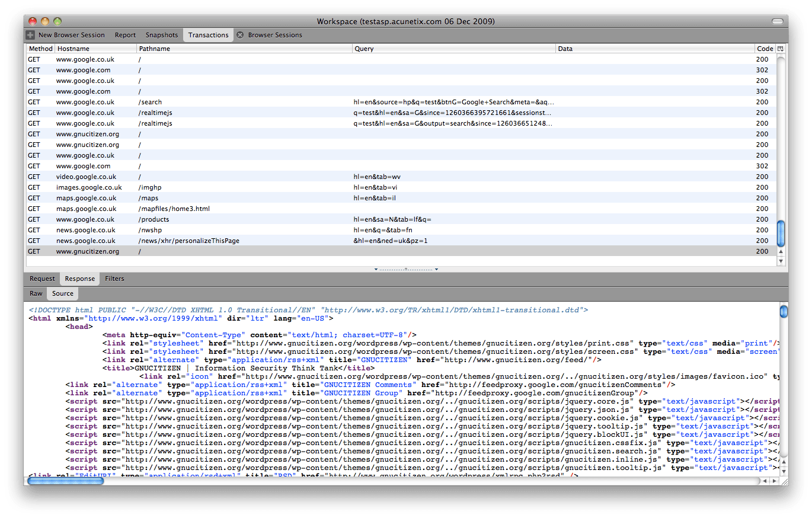Switch to the Raw view tab

click(x=36, y=293)
